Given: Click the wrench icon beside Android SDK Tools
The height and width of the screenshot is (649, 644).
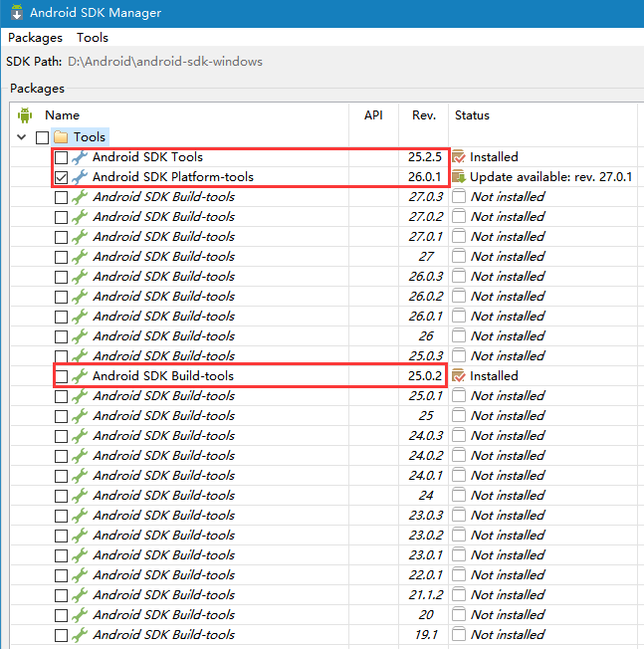Looking at the screenshot, I should 80,157.
